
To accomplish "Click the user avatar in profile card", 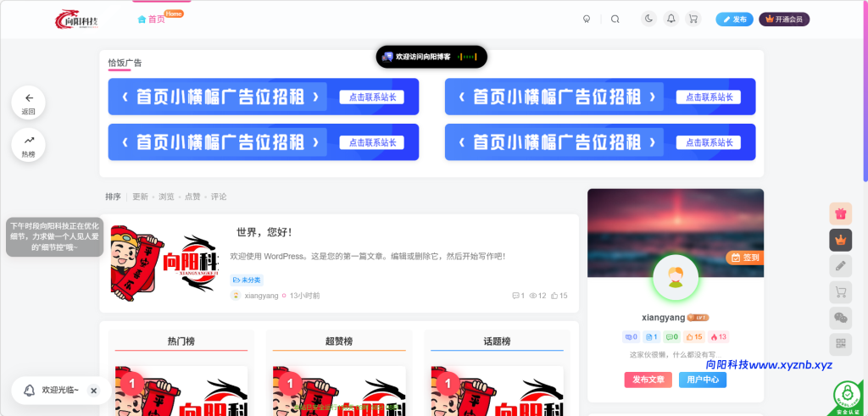I will [x=676, y=277].
